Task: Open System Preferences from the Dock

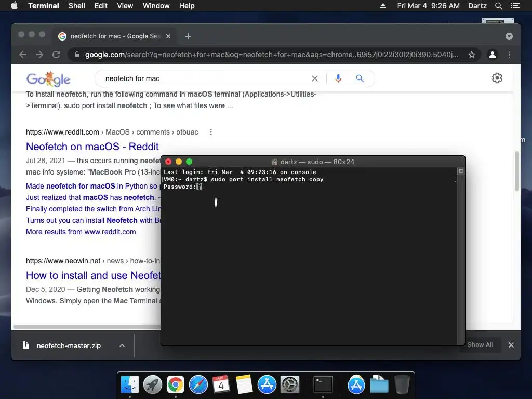Action: (x=289, y=385)
